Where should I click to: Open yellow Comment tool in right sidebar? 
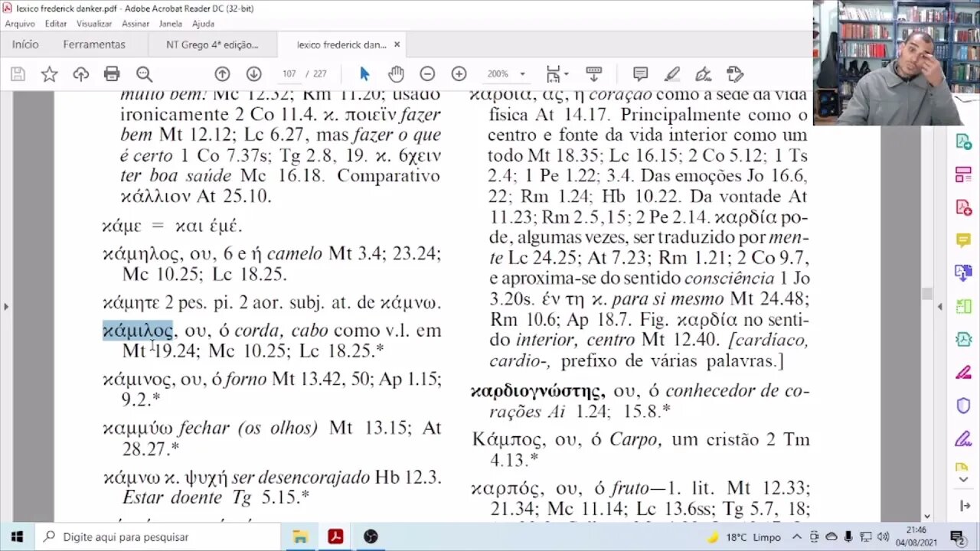(x=963, y=240)
